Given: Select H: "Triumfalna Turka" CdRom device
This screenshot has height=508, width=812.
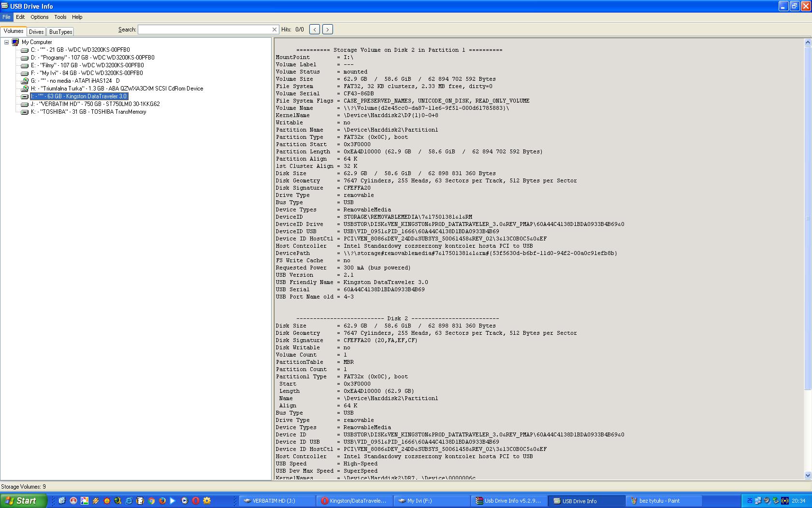Looking at the screenshot, I should [117, 89].
